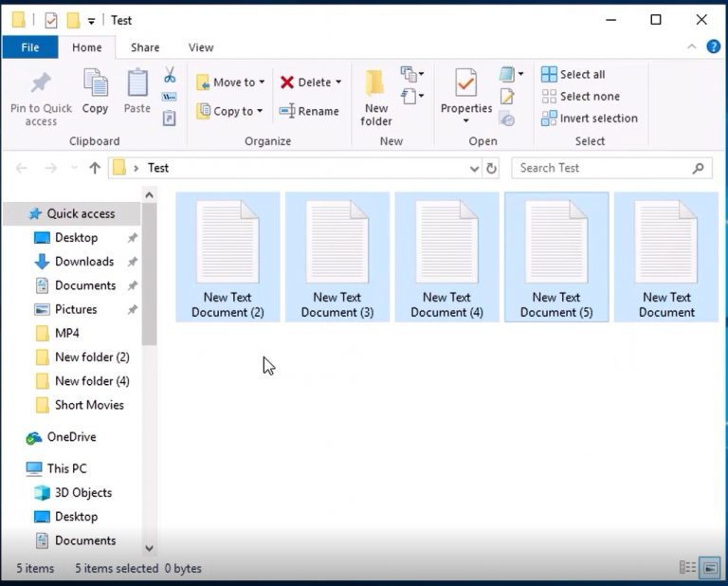Select New Text Document (2) file
Image resolution: width=728 pixels, height=586 pixels.
tap(227, 257)
